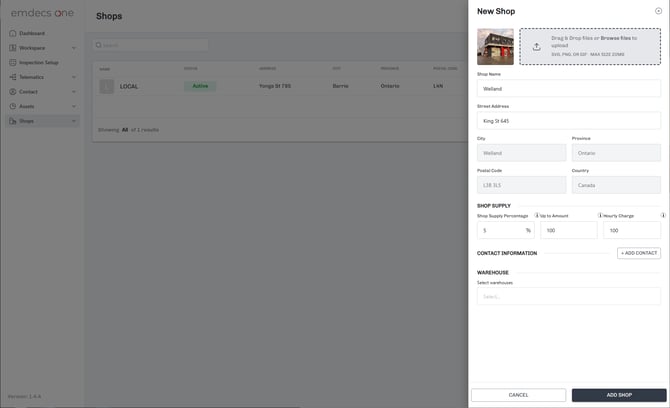The image size is (670, 408).
Task: Click the shop building thumbnail image
Action: click(495, 47)
